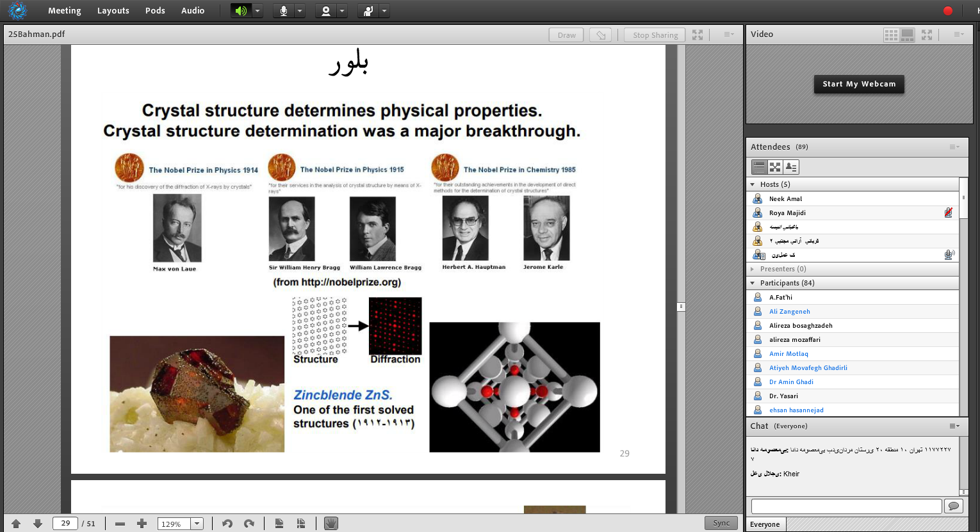Click the Sync button
This screenshot has width=980, height=532.
[x=721, y=523]
